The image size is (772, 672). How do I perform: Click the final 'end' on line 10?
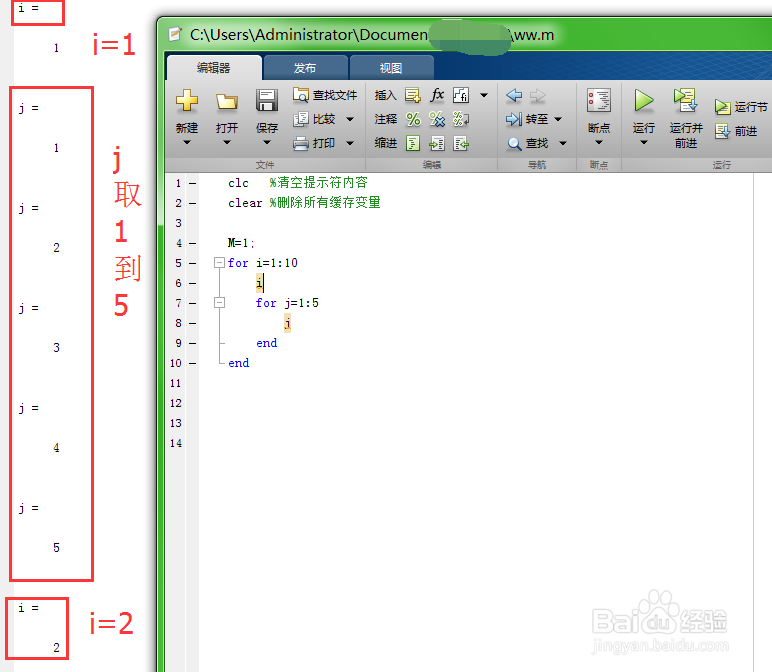[x=239, y=363]
